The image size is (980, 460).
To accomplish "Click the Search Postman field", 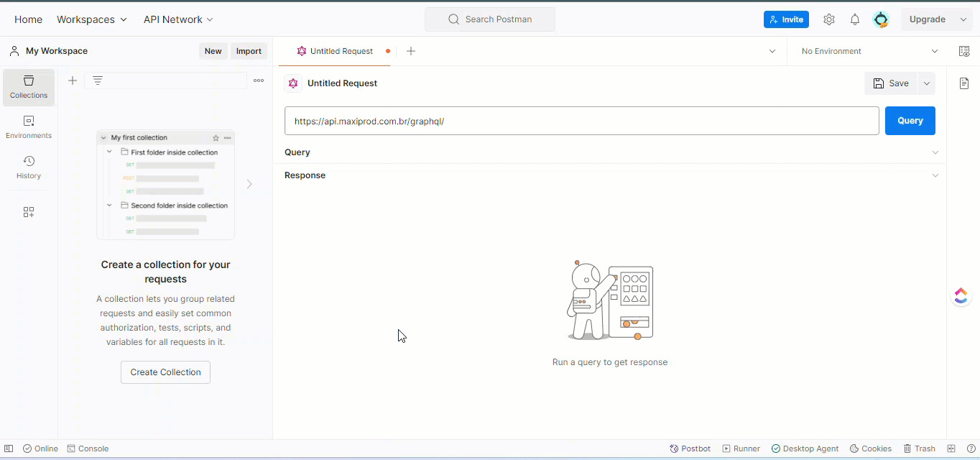I will 490,19.
